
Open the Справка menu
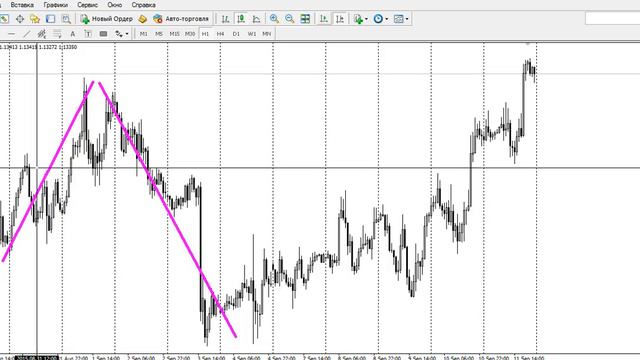point(143,5)
